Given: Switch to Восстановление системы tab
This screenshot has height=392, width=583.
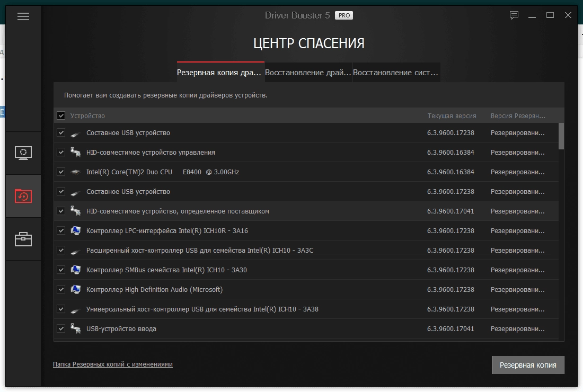Looking at the screenshot, I should coord(395,73).
